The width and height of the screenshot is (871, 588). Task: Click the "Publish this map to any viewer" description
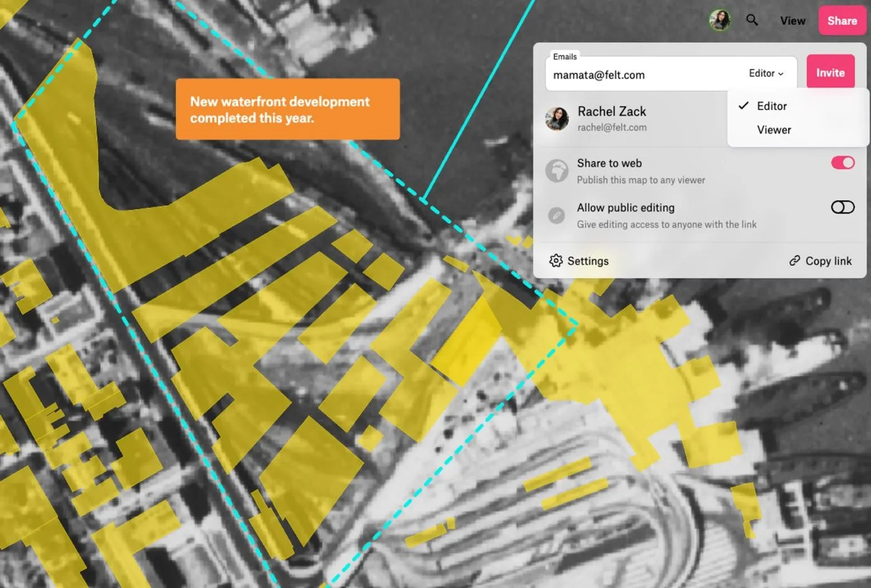point(641,180)
